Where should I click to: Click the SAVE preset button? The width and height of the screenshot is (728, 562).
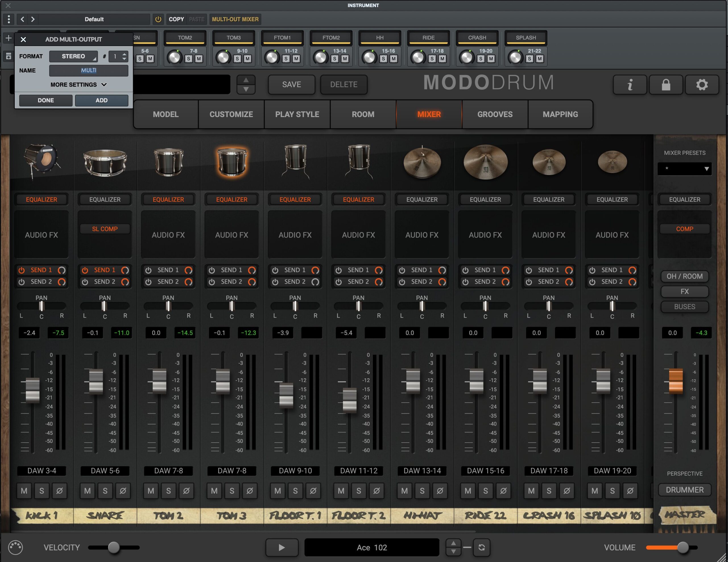click(x=292, y=85)
